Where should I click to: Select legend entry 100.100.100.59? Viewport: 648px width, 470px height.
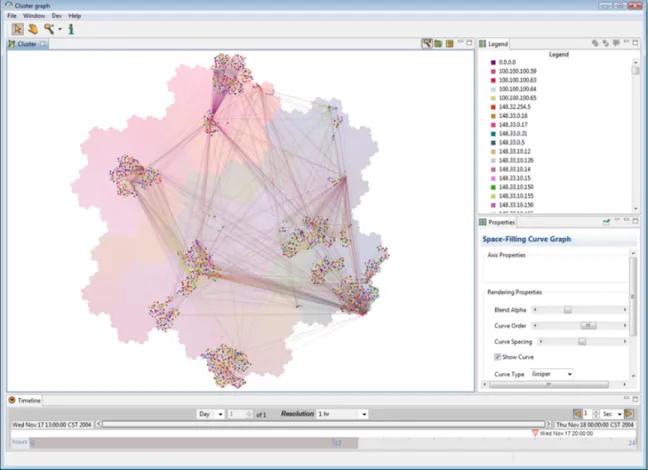tap(517, 71)
